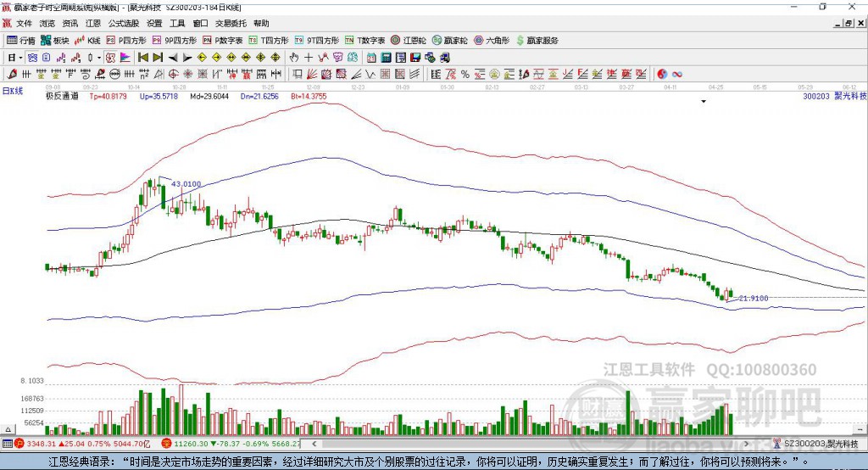Image resolution: width=868 pixels, height=470 pixels.
Task: Toggle the pressed network-pattern button beside 日
Action: click(x=32, y=58)
